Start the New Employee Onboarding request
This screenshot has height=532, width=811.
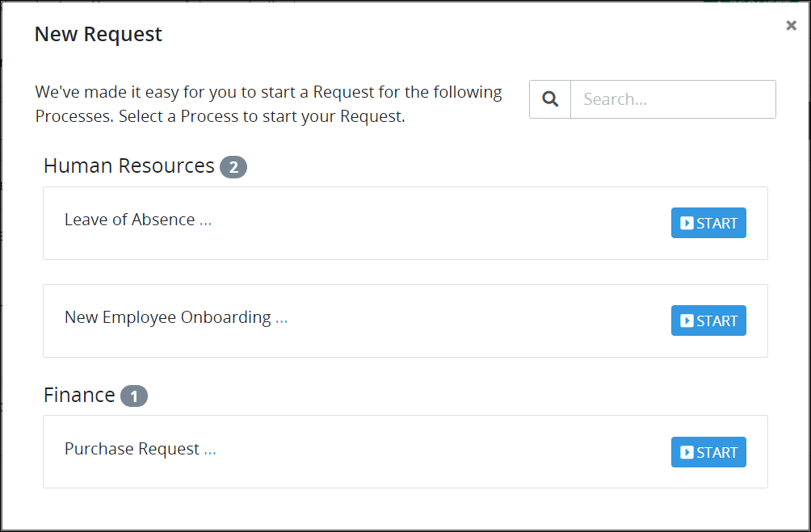coord(708,320)
